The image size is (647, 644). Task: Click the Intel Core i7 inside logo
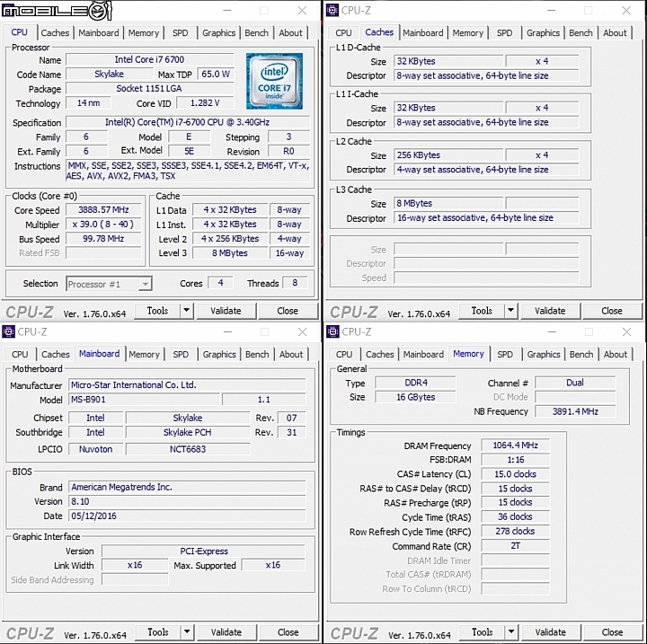tap(274, 81)
